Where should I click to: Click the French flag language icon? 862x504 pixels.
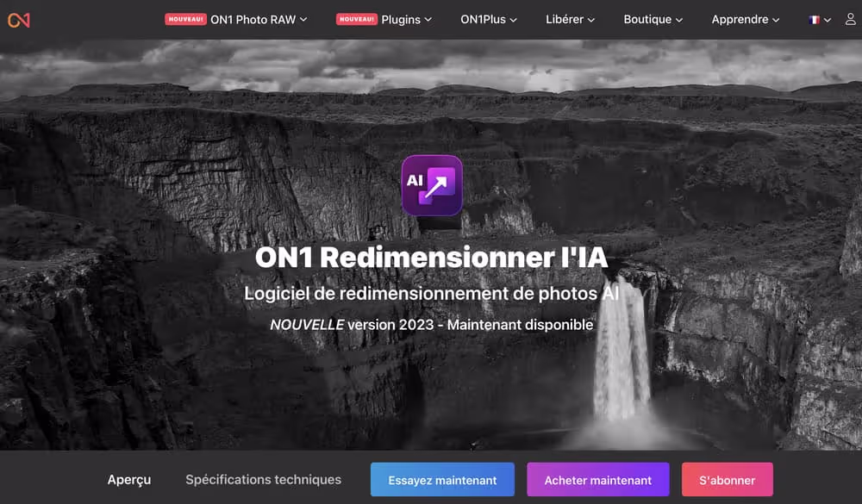pos(815,20)
